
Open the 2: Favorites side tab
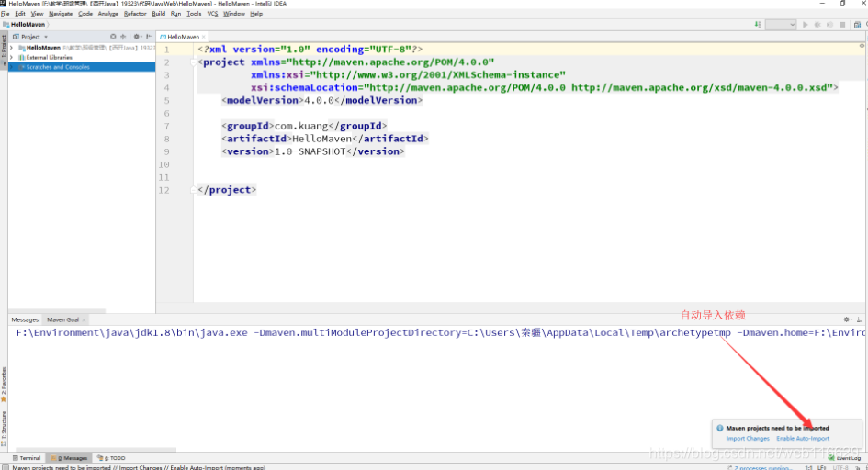pyautogui.click(x=4, y=385)
